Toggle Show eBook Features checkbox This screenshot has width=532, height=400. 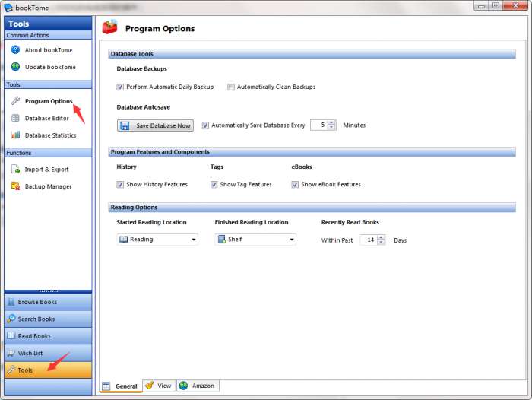(x=295, y=184)
